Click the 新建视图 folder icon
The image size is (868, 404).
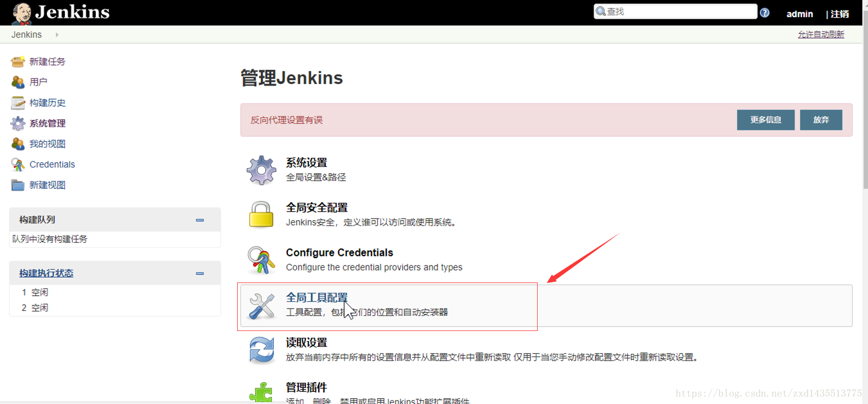[x=18, y=185]
